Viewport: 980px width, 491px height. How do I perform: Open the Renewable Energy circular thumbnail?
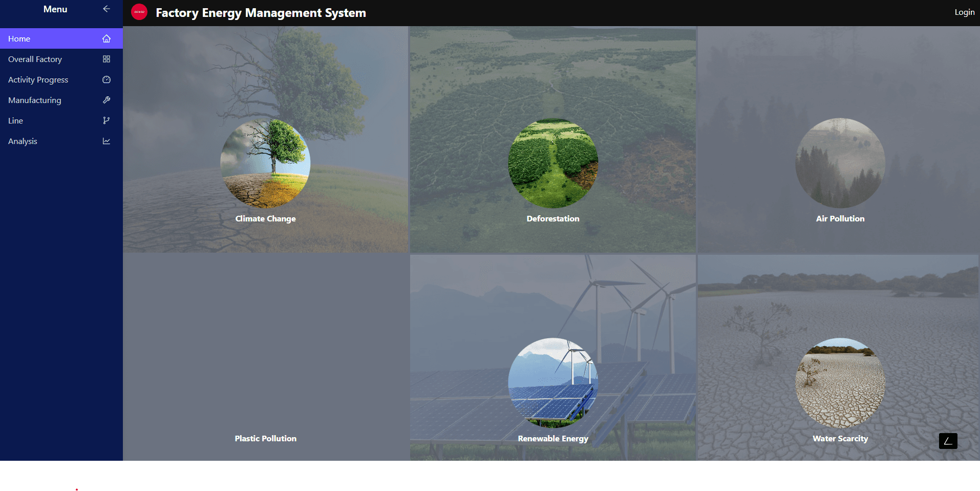[x=553, y=383]
